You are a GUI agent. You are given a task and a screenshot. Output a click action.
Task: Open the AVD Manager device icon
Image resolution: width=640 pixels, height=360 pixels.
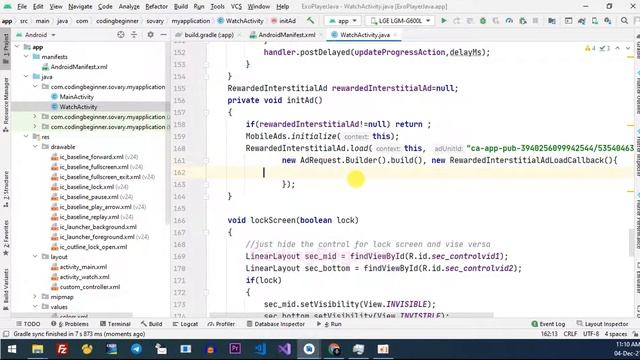(x=595, y=20)
